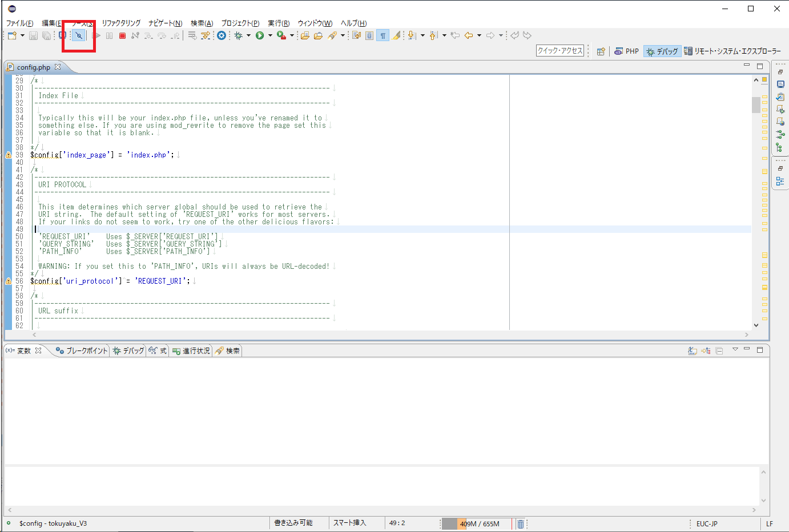Open the Next Annotation dropdown arrow
Viewport: 789px width, 532px height.
pyautogui.click(x=422, y=35)
